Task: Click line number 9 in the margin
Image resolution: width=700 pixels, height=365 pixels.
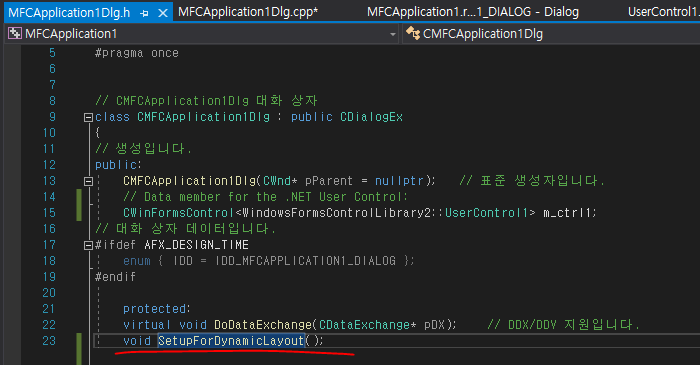Action: click(x=52, y=117)
